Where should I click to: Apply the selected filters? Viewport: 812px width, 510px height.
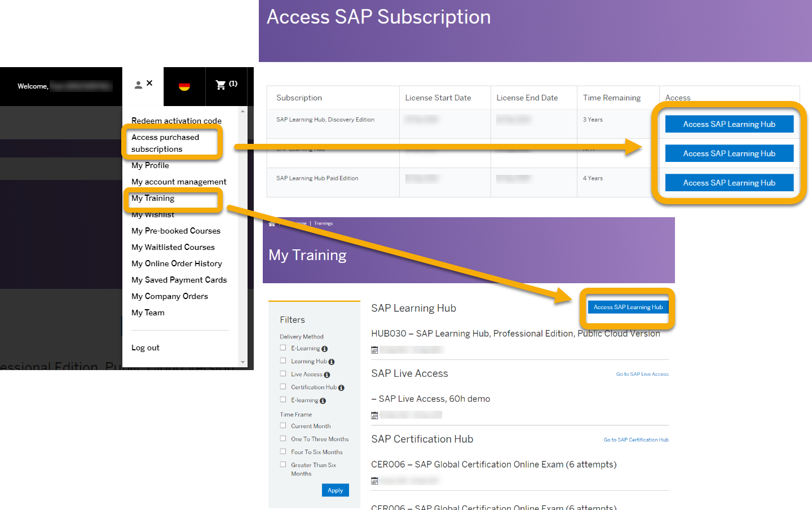point(335,490)
